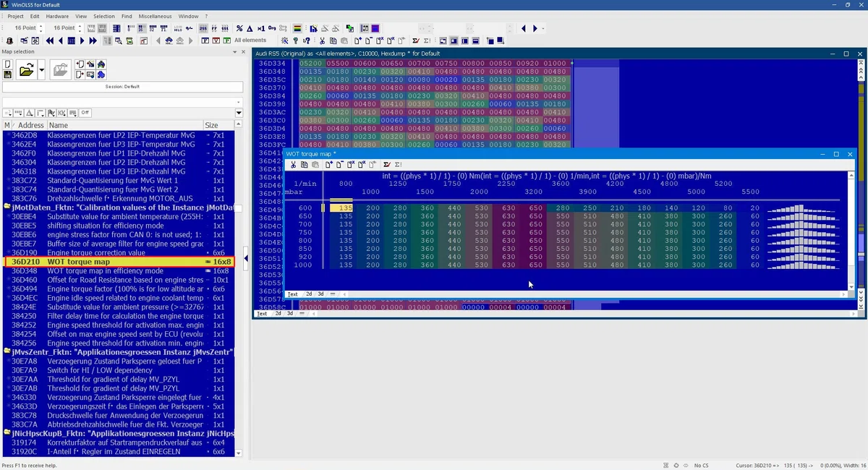Collapse the jMotDaten_Fktn calibration folder
Screen dimensions: 868x470
pyautogui.click(x=7, y=207)
